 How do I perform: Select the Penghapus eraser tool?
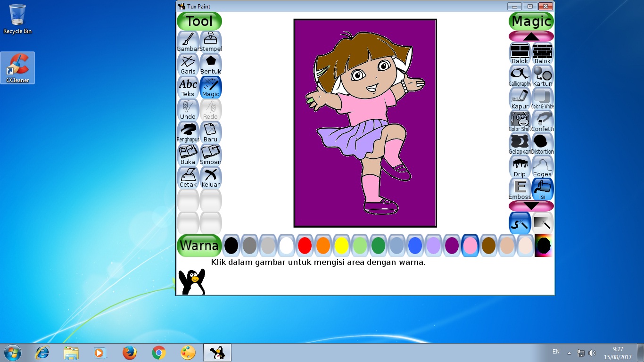coord(188,132)
